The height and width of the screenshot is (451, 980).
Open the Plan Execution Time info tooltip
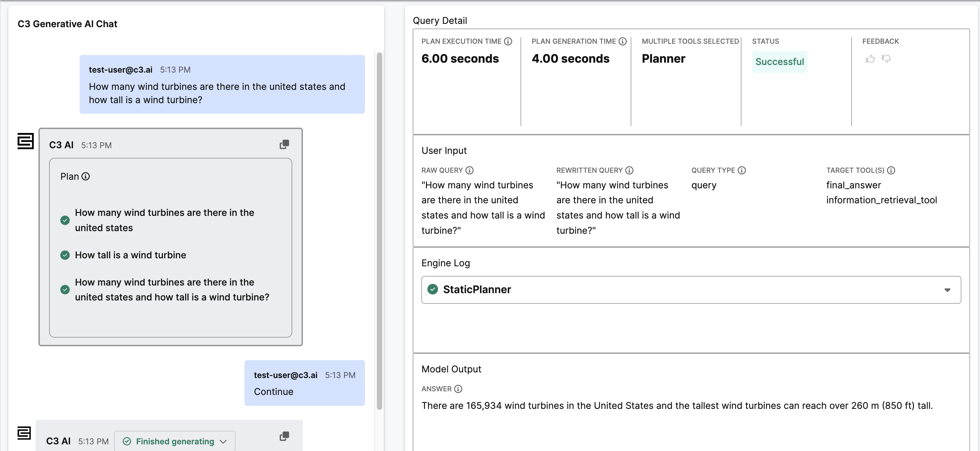[508, 41]
